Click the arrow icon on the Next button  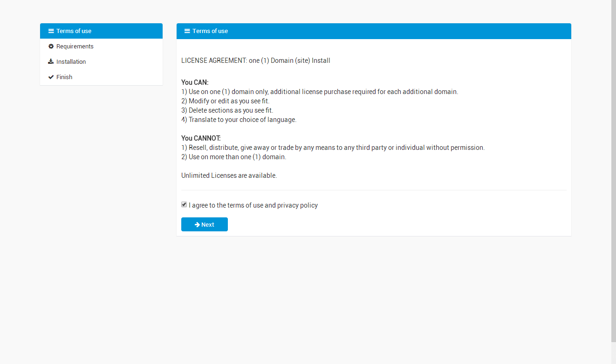coord(197,225)
